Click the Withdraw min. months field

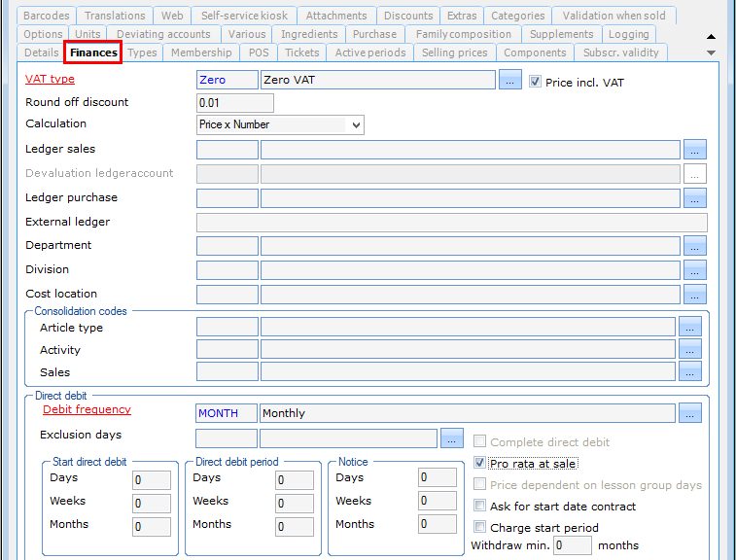pyautogui.click(x=573, y=545)
